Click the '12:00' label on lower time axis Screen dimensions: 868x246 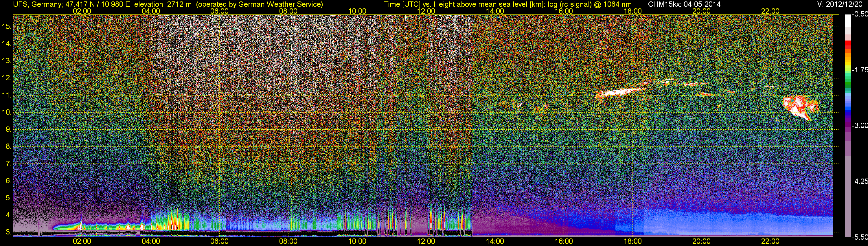[426, 241]
